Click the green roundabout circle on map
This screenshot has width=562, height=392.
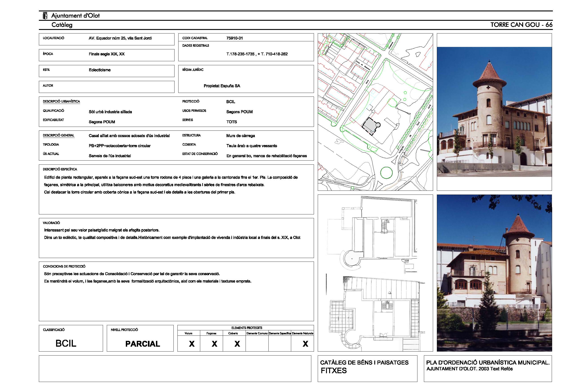click(x=387, y=172)
